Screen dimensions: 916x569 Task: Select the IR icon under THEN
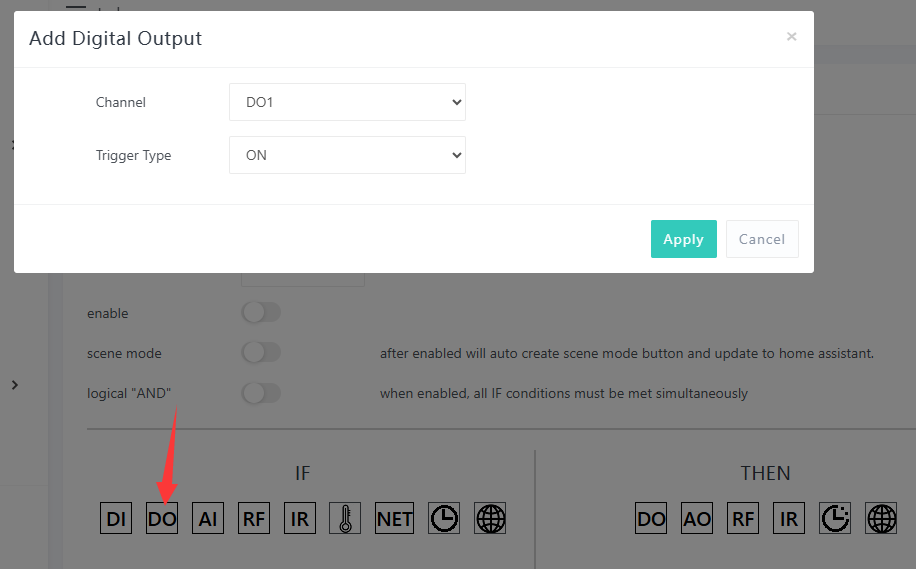[789, 518]
